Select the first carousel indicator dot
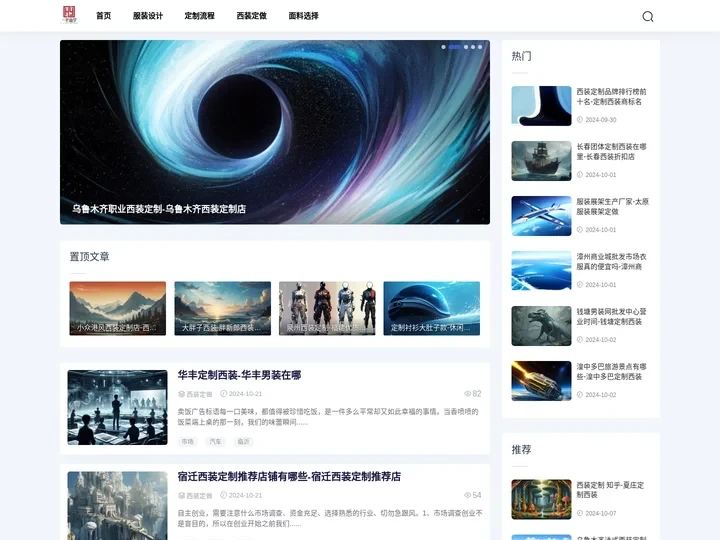Viewport: 720px width, 540px height. tap(443, 47)
